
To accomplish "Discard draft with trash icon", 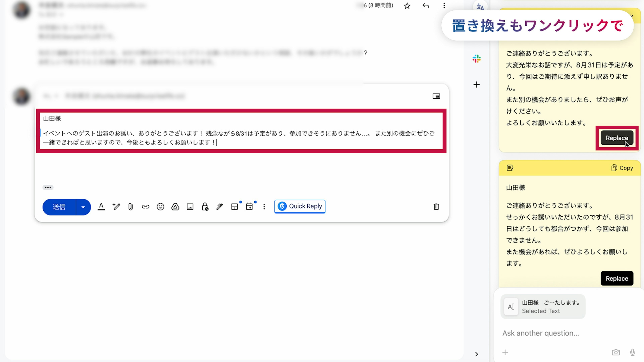I will tap(436, 207).
